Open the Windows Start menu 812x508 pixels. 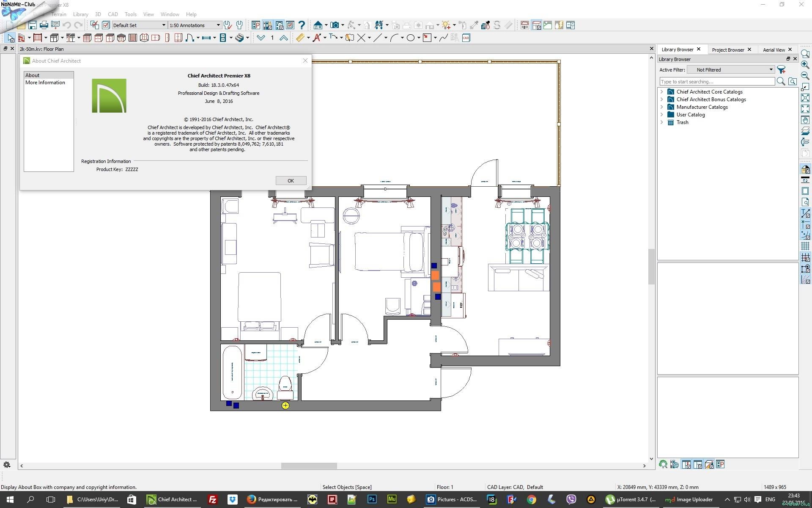(10, 500)
